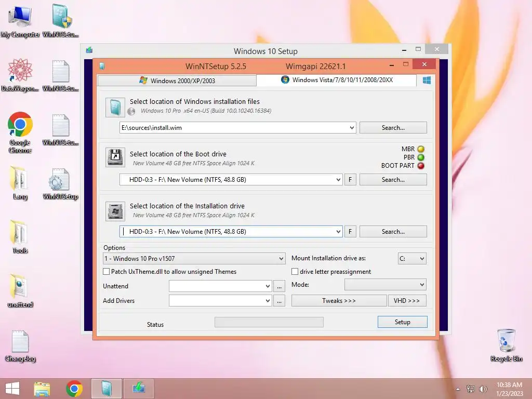Open the DataWagon desktop shortcut
Viewport: 532px width, 399px height.
pos(20,75)
